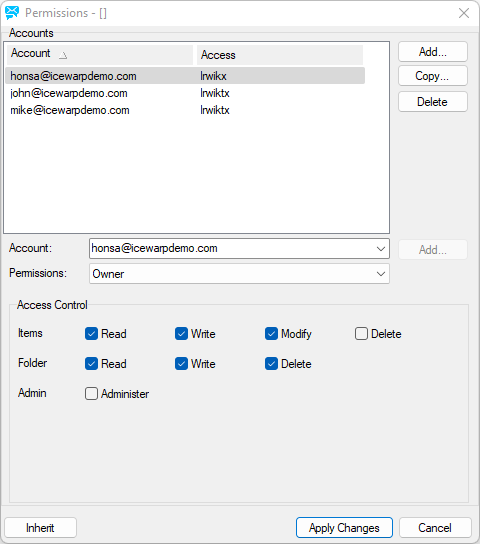Sort by the Account column header
Screen dimensions: 480x544
coord(100,55)
